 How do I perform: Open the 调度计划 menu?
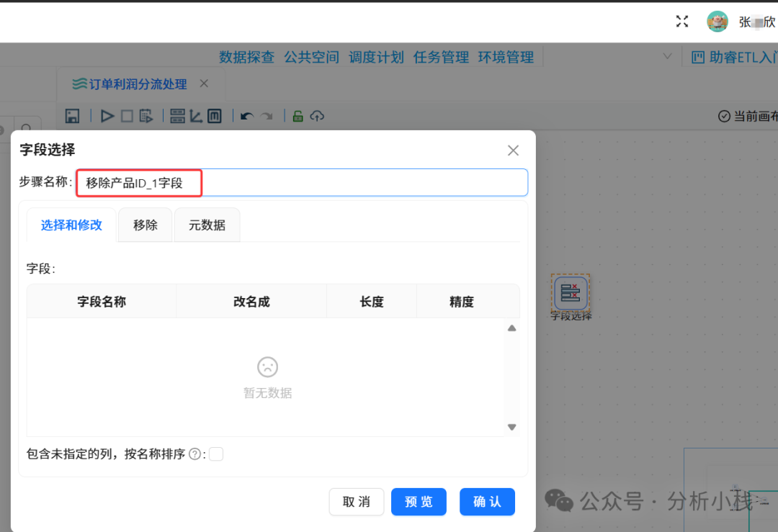(376, 58)
